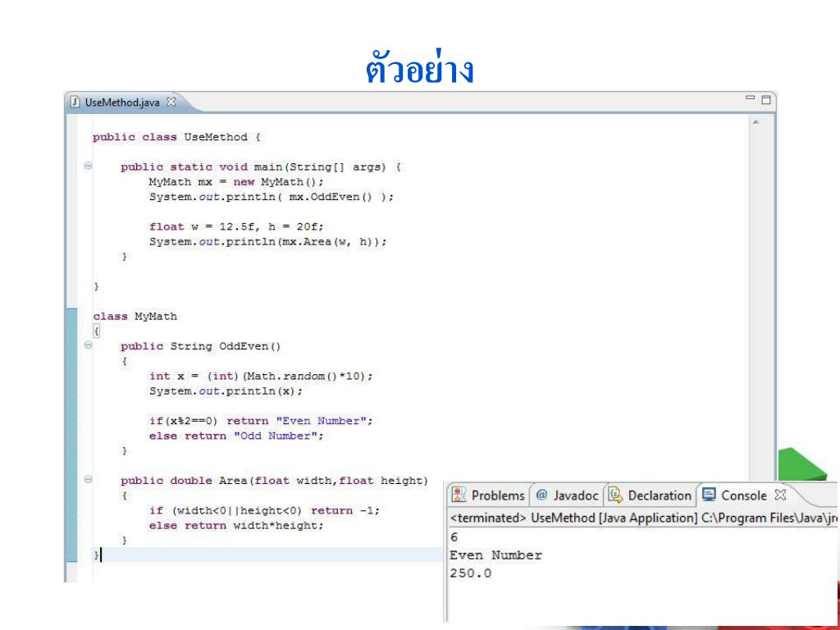The image size is (840, 630).
Task: Click the Declaration tab icon
Action: pyautogui.click(x=614, y=495)
